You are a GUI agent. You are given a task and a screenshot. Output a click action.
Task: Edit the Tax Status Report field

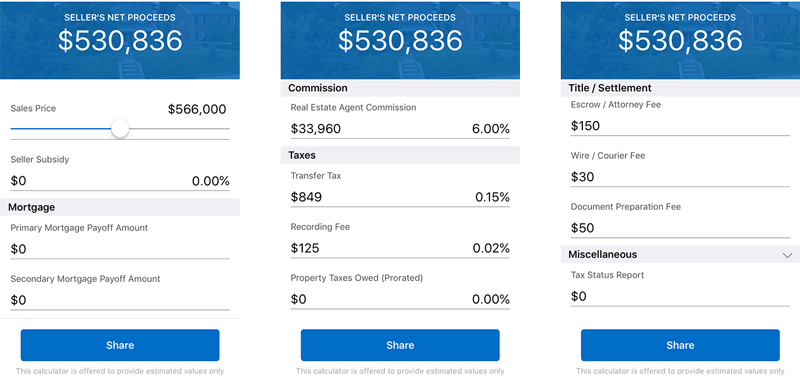[x=680, y=296]
